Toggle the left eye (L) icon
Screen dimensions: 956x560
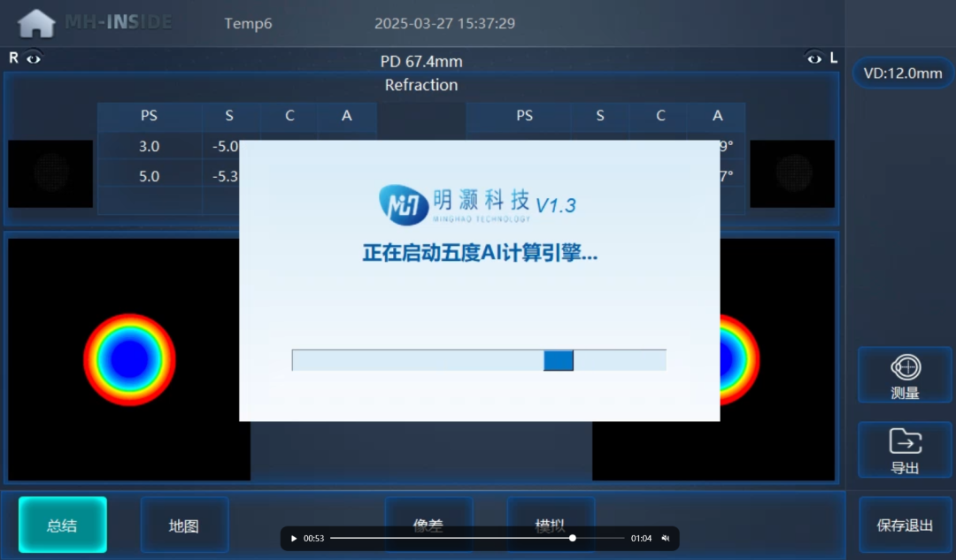[814, 58]
